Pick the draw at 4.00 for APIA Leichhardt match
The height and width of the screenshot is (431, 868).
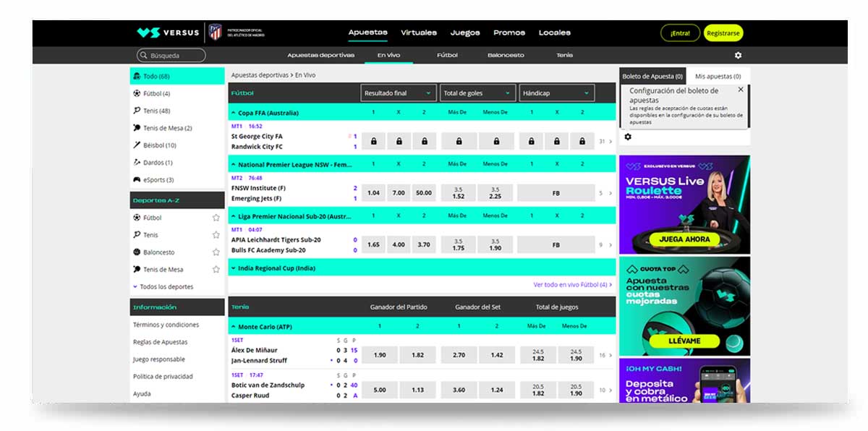point(399,245)
